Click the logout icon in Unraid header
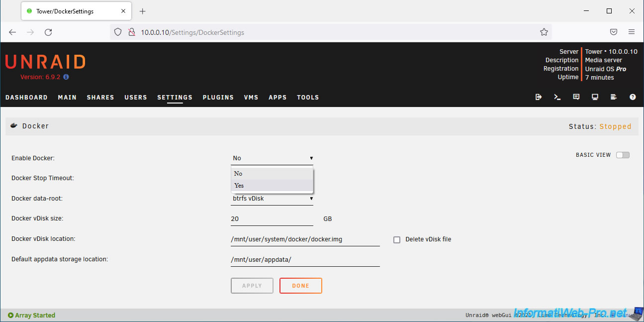644x322 pixels. [538, 97]
